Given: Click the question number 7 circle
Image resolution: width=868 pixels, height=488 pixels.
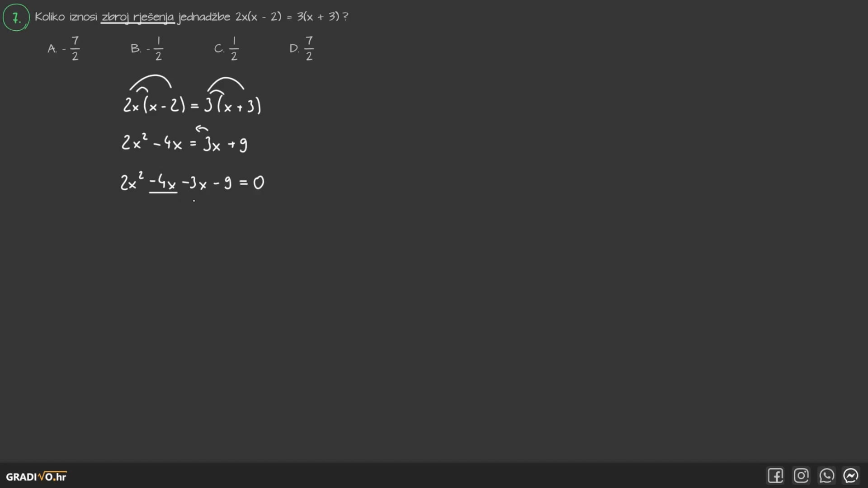Looking at the screenshot, I should (16, 17).
